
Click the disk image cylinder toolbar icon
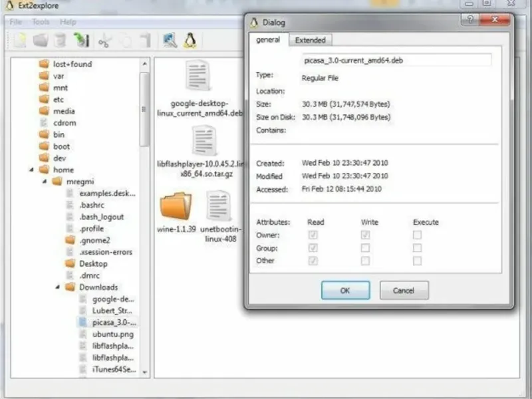[61, 41]
